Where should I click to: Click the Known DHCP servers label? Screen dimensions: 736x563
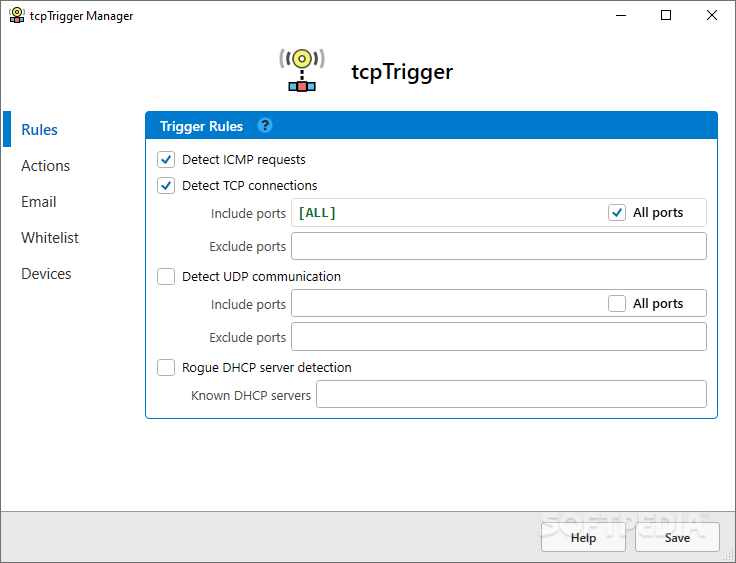[x=251, y=396]
